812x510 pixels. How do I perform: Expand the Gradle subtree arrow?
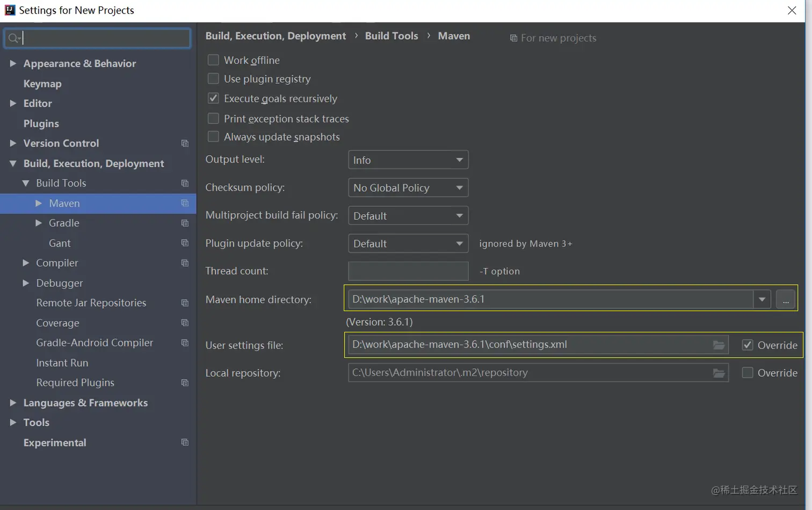(39, 223)
